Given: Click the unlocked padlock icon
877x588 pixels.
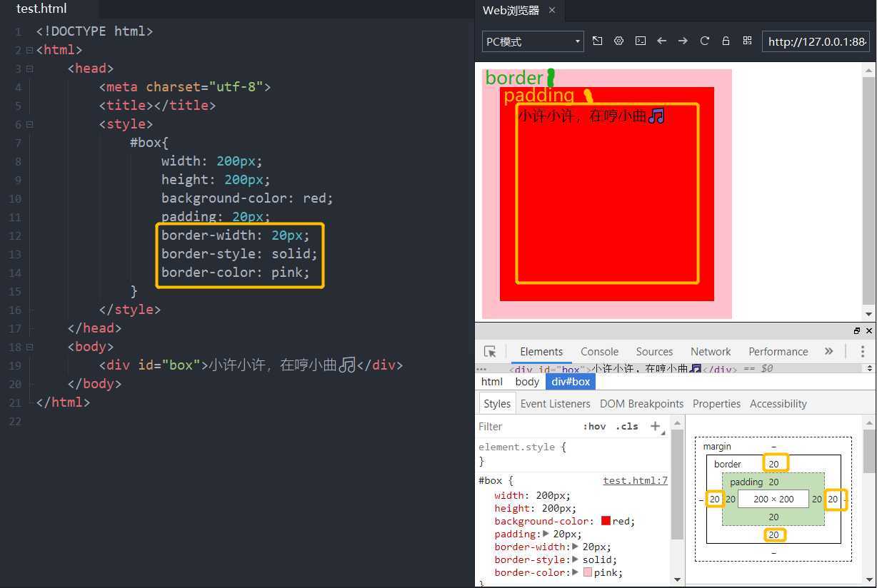Looking at the screenshot, I should point(726,41).
